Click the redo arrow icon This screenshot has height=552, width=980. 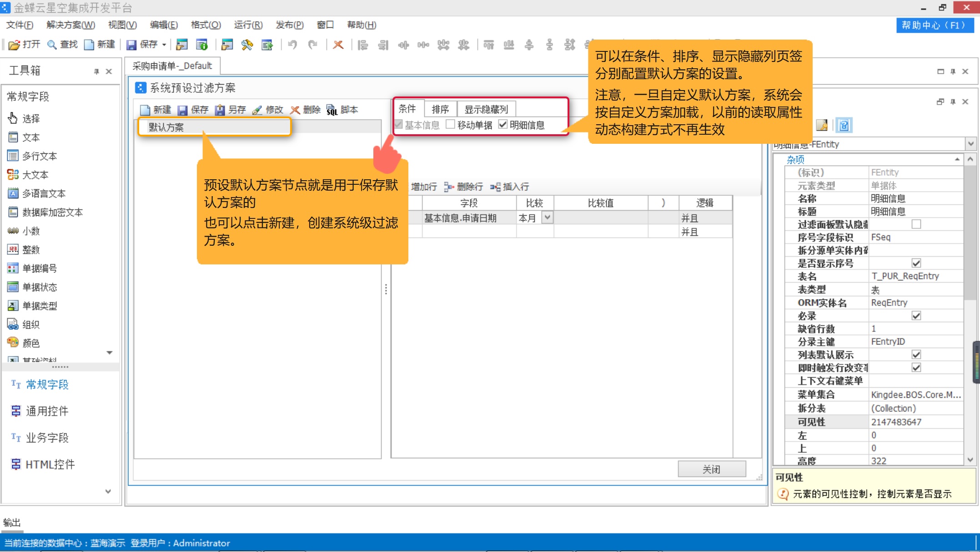[313, 45]
